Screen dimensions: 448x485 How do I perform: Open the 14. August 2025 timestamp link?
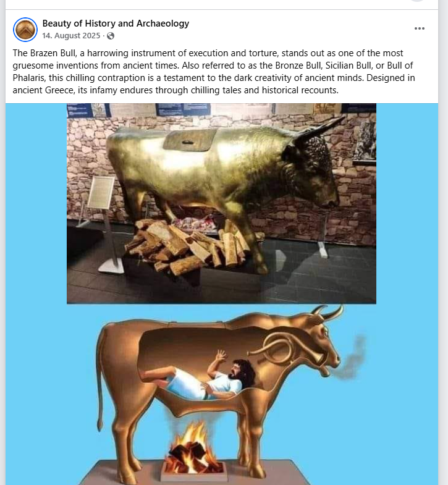pos(71,36)
